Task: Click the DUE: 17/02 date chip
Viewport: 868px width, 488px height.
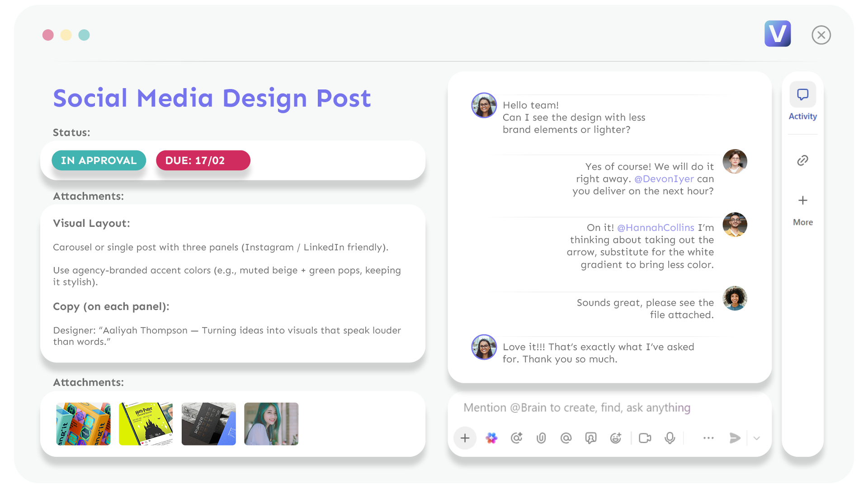Action: tap(203, 160)
